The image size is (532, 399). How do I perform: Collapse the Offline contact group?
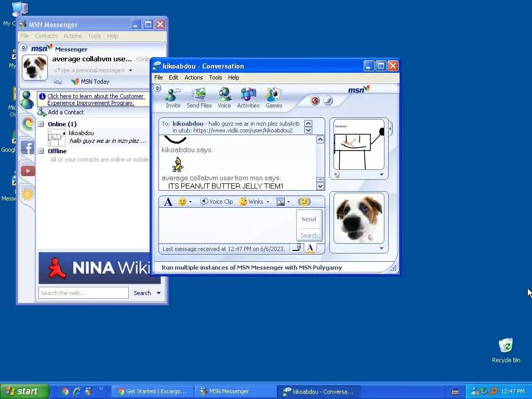41,151
